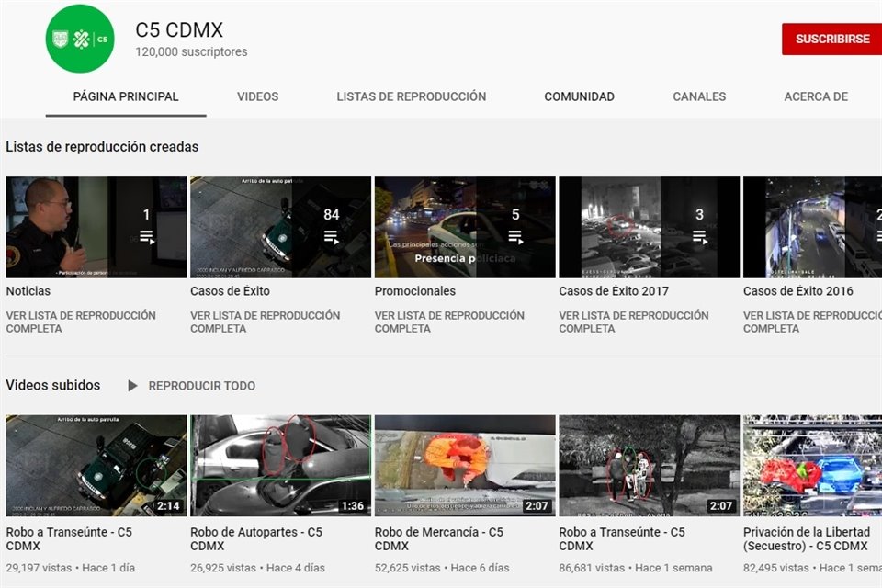
Task: Play the 2:14 Robo a Transeúnte video thumbnail
Action: (x=96, y=466)
